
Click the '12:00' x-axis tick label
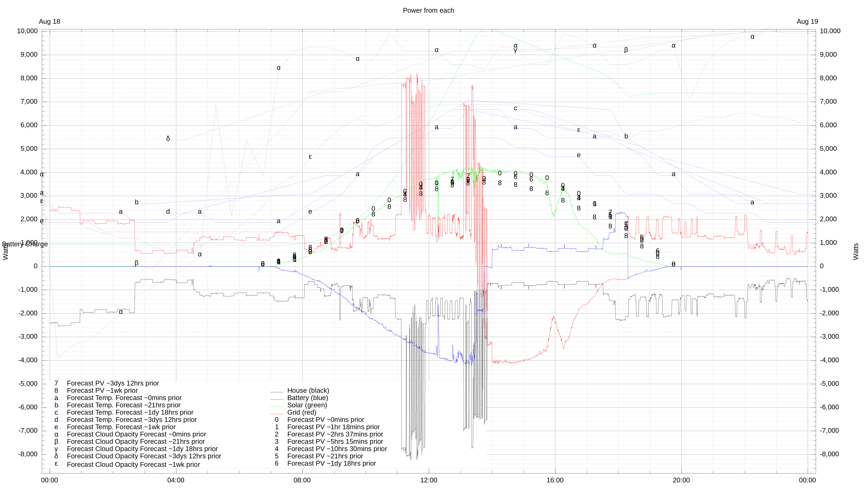(429, 480)
